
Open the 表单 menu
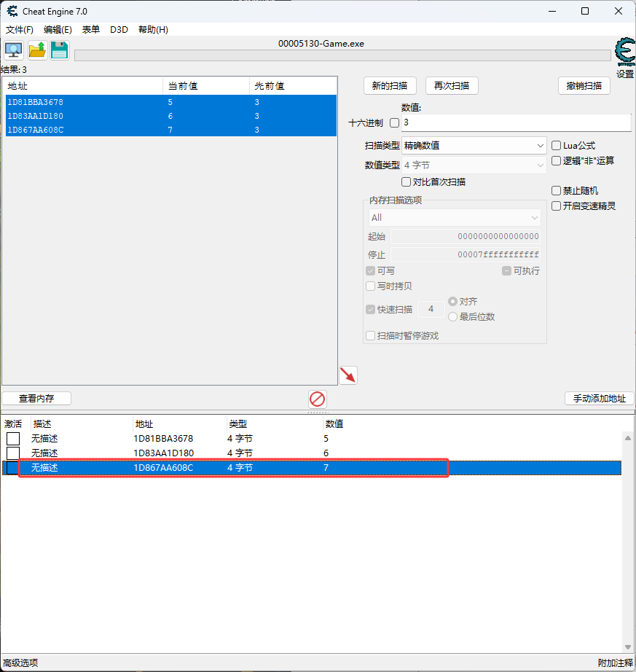pos(91,30)
